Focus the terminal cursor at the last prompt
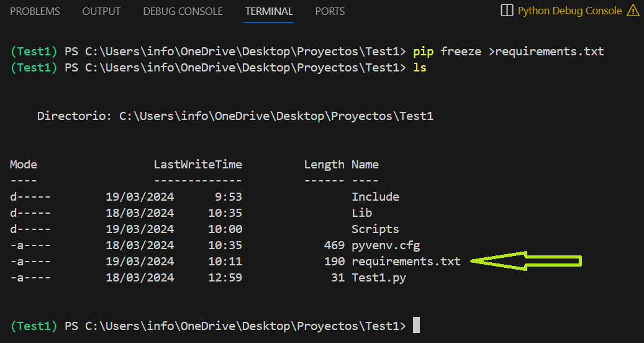Image resolution: width=644 pixels, height=343 pixels. point(416,326)
